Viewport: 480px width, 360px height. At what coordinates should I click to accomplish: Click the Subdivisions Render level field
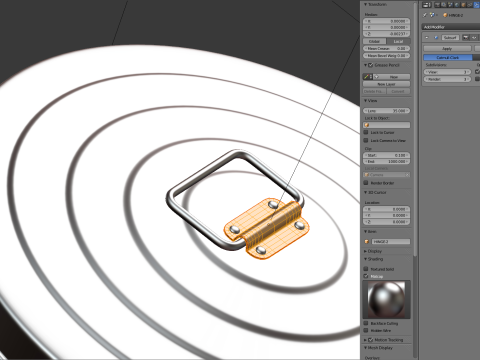point(447,79)
